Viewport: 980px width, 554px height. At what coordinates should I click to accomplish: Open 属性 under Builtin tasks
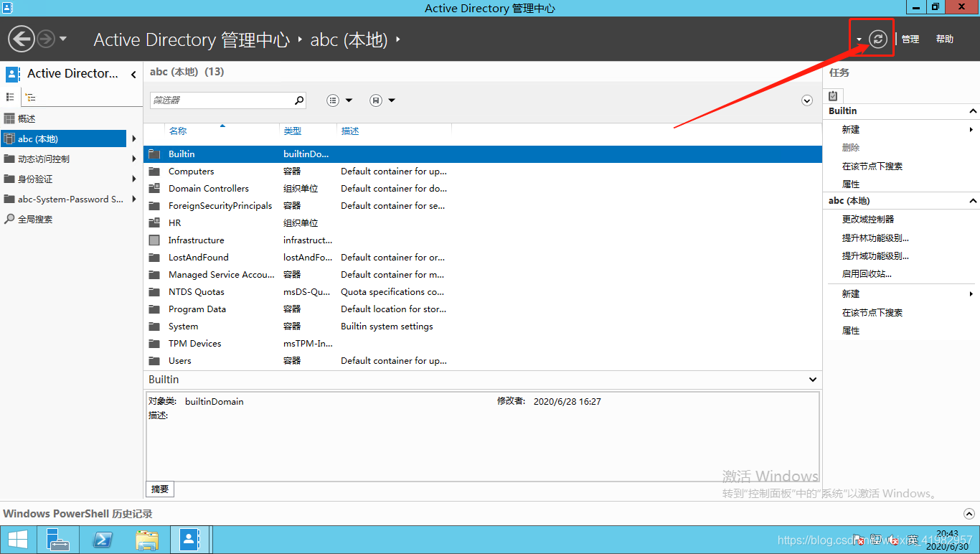click(851, 184)
